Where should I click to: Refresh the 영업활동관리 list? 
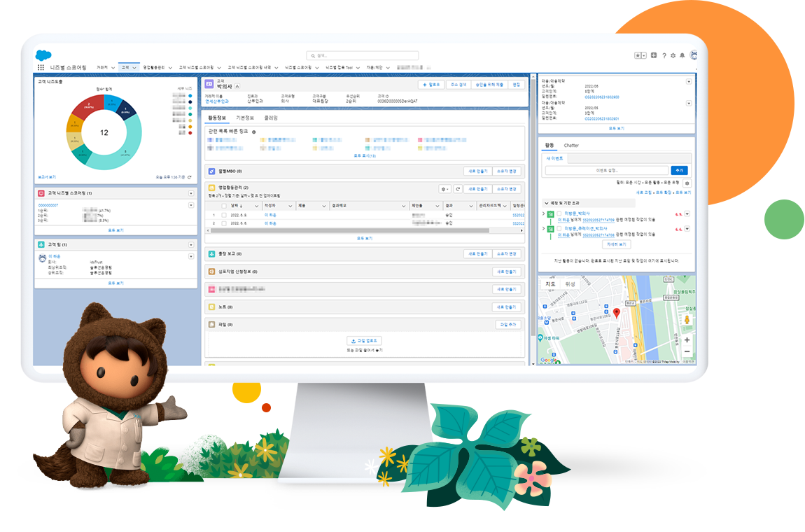coord(458,189)
